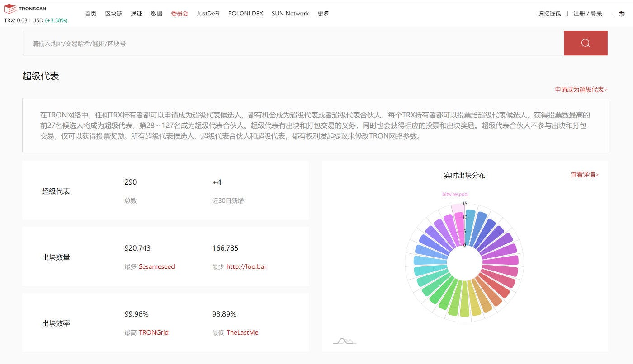Open 查看详情> on the block distribution card
This screenshot has height=364, width=633.
(x=585, y=175)
